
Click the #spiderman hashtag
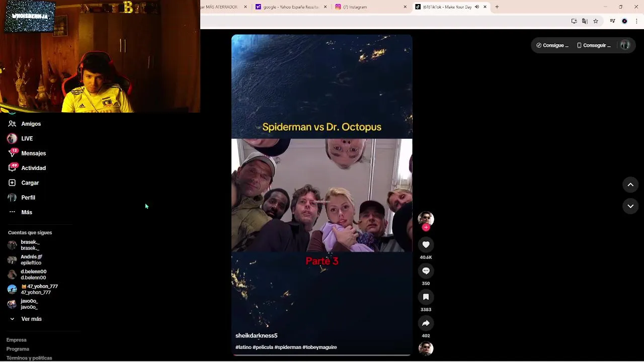(288, 347)
